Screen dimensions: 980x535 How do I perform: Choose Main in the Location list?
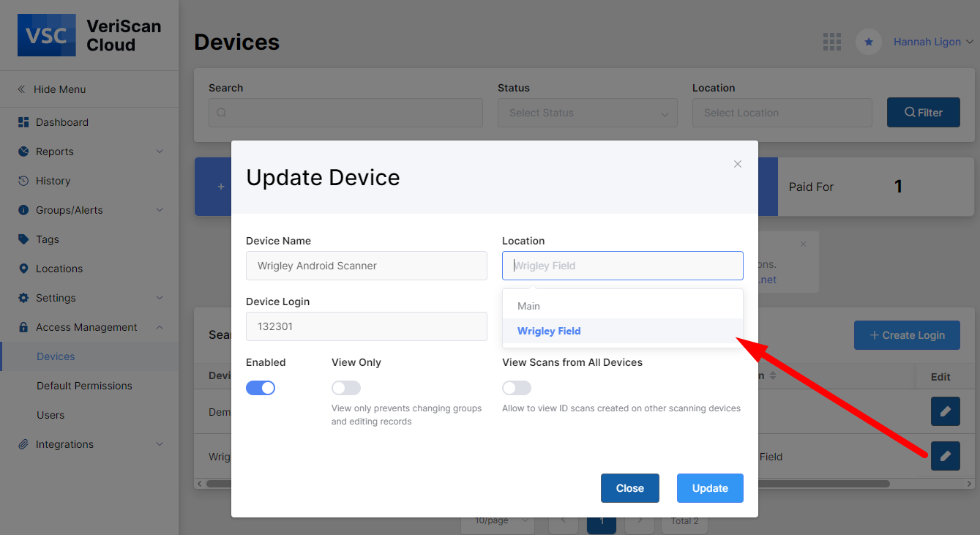pyautogui.click(x=623, y=306)
